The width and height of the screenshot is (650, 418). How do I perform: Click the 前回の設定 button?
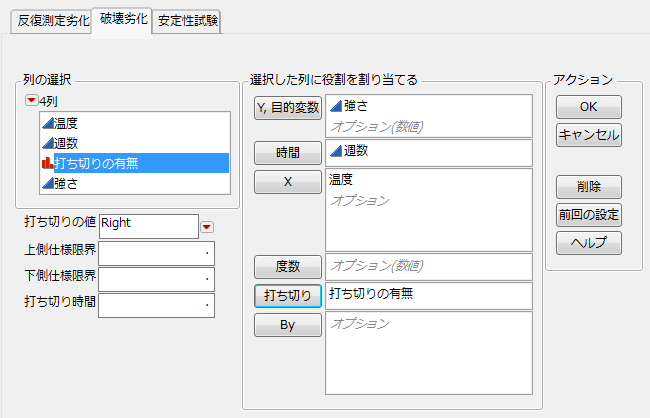pyautogui.click(x=589, y=214)
